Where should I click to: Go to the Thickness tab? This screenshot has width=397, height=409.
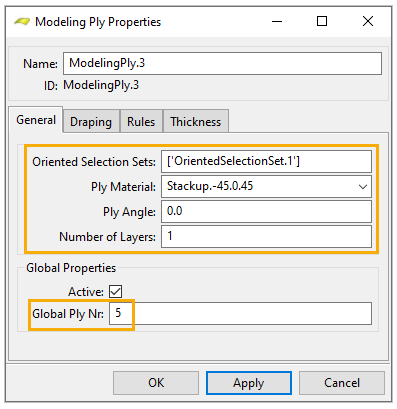coord(196,121)
